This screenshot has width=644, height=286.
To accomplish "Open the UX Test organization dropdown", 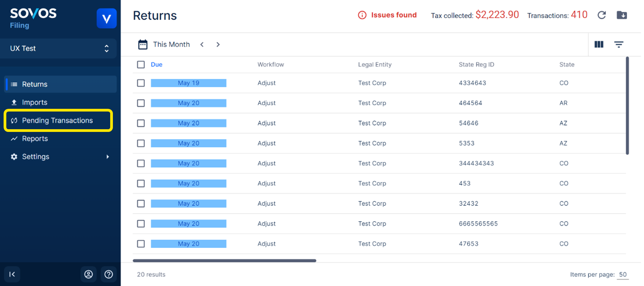I will (x=59, y=48).
